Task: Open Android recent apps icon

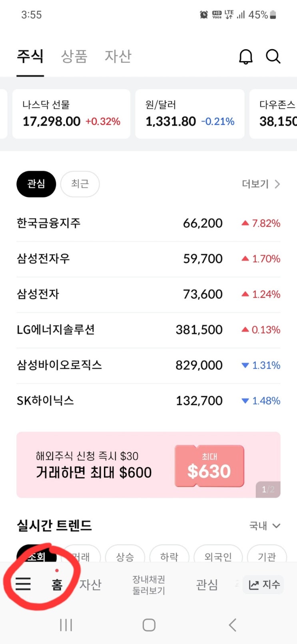Action: 66,625
